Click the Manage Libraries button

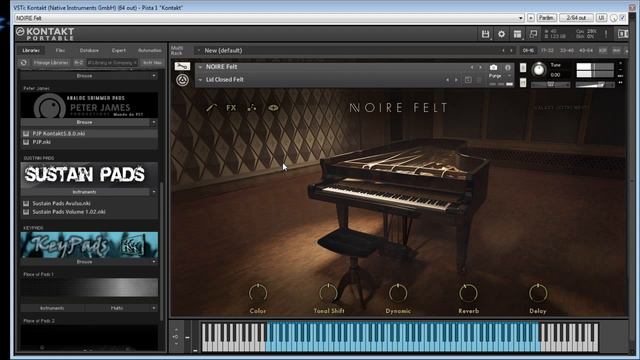coord(51,62)
